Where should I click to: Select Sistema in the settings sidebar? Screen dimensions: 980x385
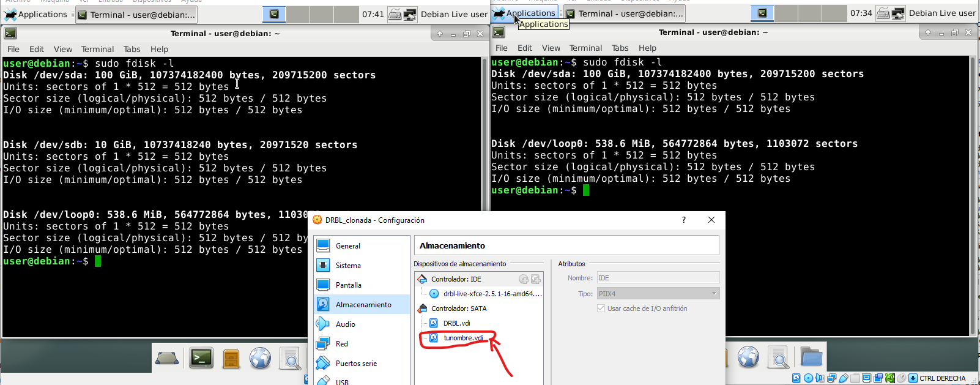pos(362,266)
